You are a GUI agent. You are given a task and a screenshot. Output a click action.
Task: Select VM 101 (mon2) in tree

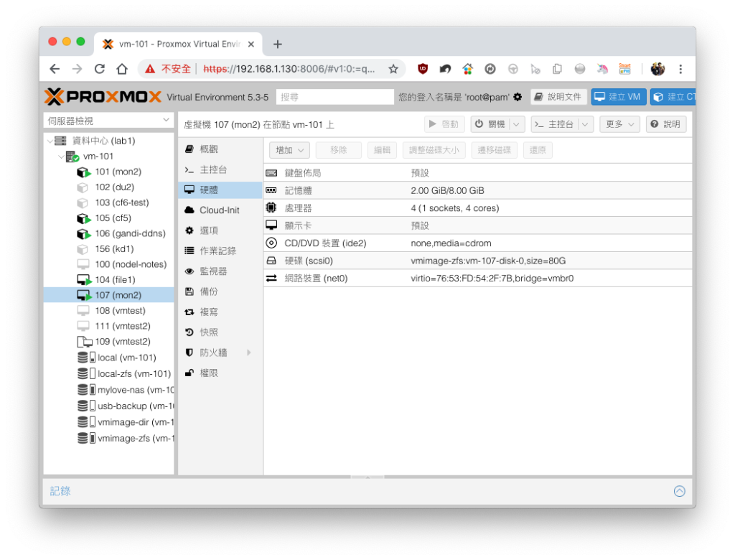pos(118,172)
